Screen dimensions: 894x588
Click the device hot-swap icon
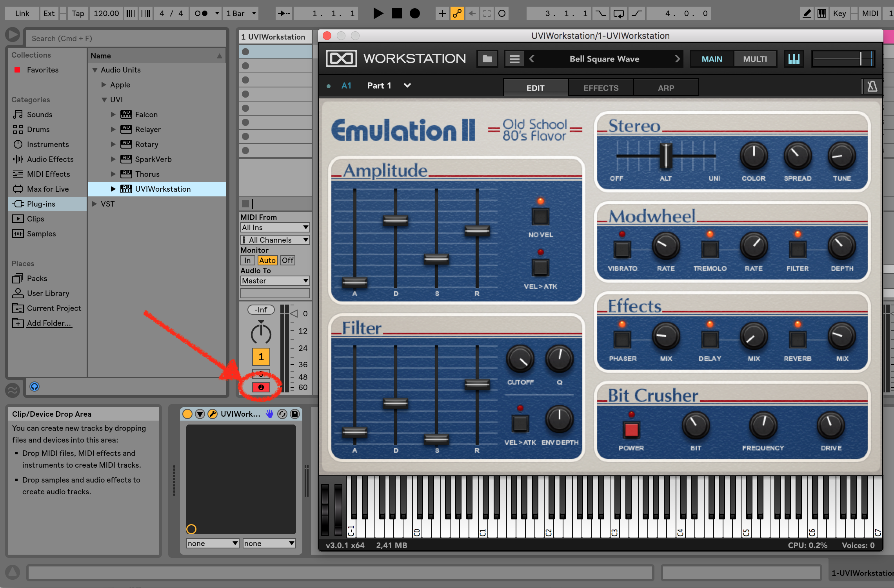[282, 414]
